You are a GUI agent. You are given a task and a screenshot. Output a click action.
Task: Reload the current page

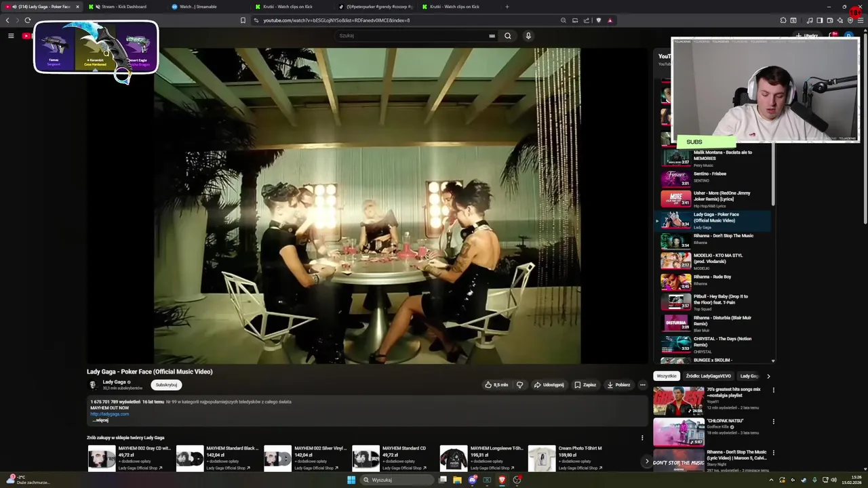tap(27, 20)
